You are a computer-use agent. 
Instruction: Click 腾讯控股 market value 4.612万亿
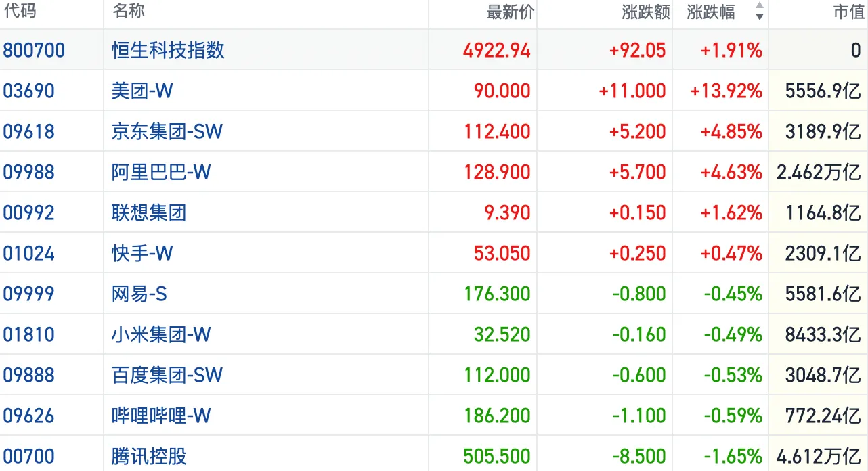pos(819,456)
